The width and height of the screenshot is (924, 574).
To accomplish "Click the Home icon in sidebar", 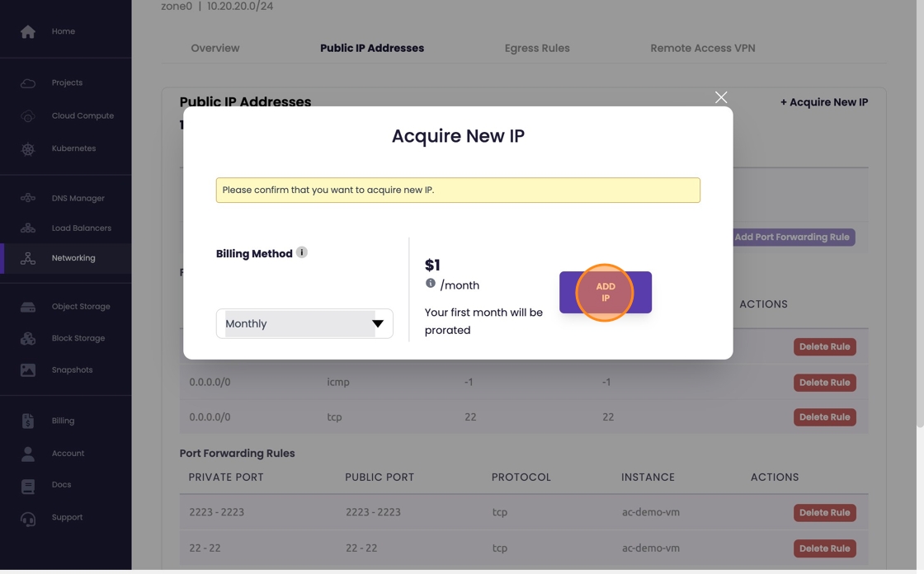I will 28,31.
